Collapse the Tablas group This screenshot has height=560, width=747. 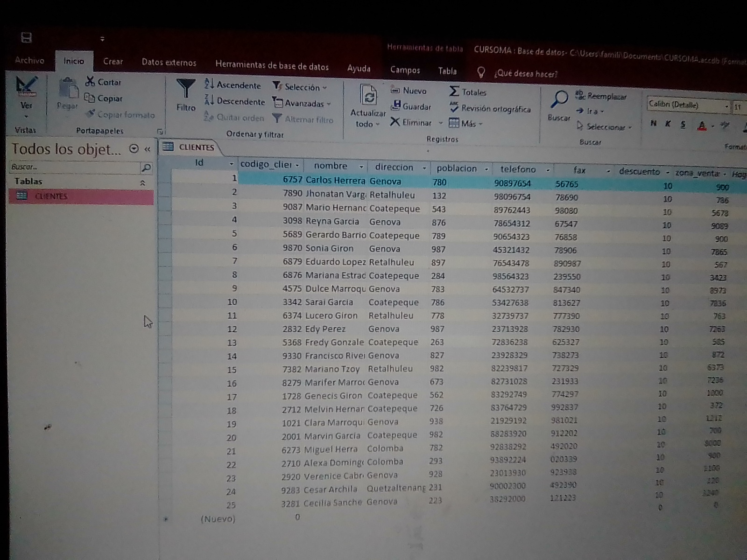point(142,183)
